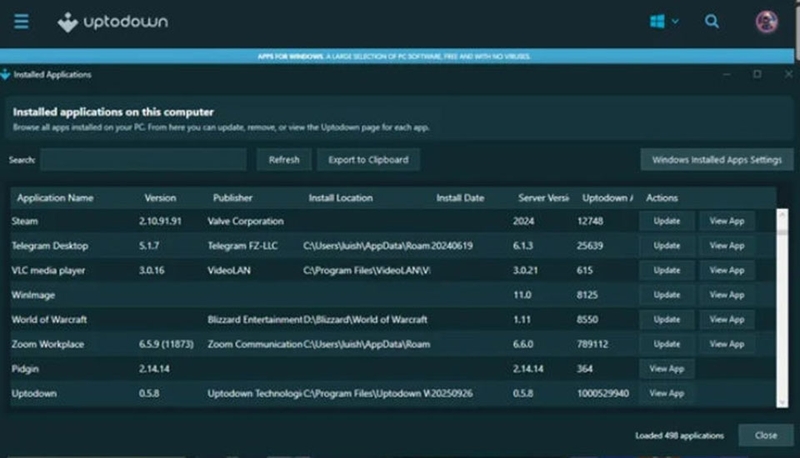Image resolution: width=800 pixels, height=458 pixels.
Task: View App page for Uptodown
Action: coord(667,393)
